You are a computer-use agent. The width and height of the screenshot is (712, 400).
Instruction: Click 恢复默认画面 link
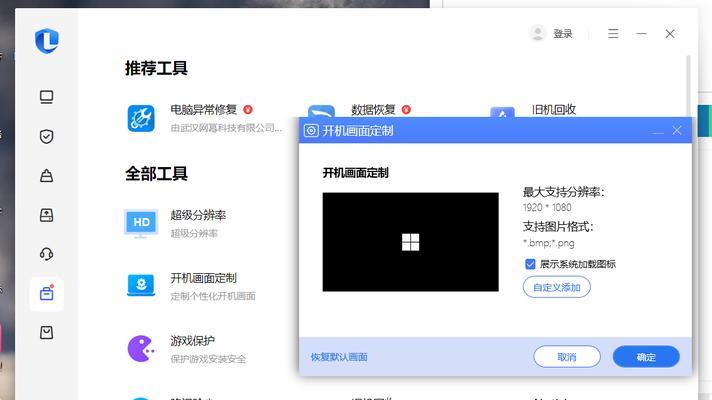(x=339, y=357)
